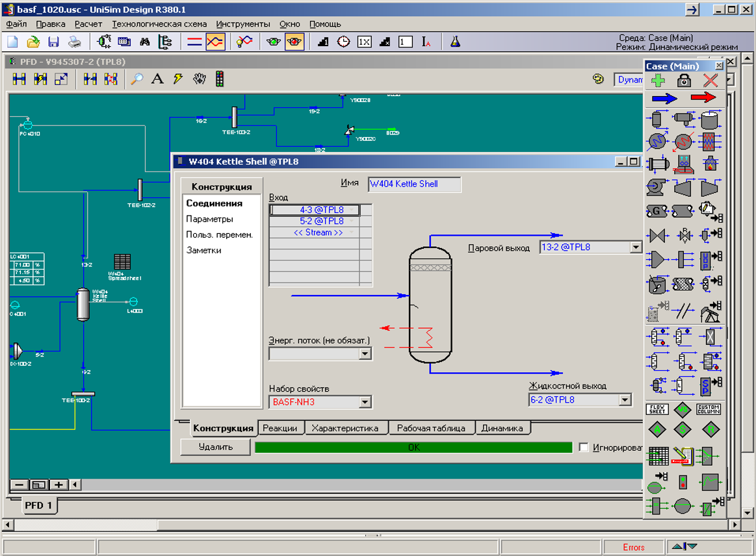Screen dimensions: 756x556
Task: Click the red-clock integrator icon in the toolbar
Action: point(343,42)
